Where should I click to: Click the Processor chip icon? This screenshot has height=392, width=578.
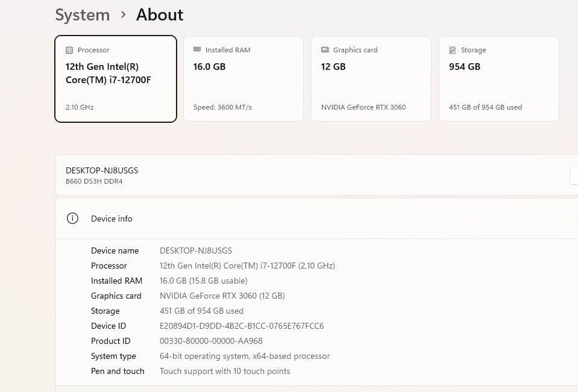(69, 50)
